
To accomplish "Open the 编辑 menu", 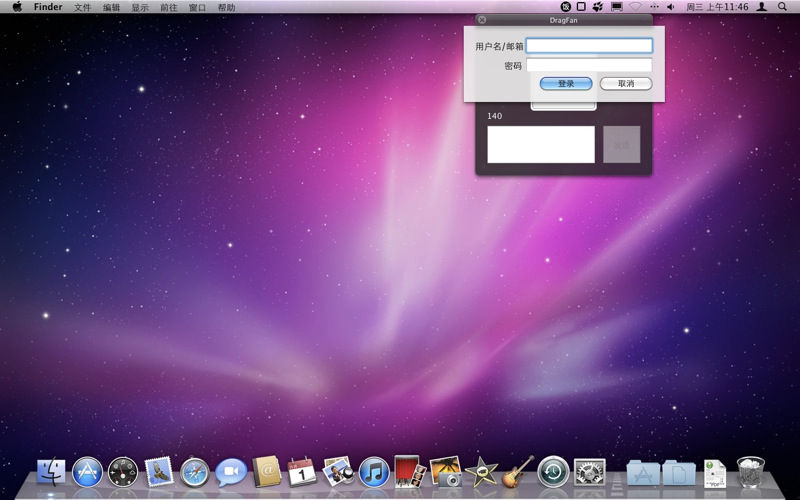I will 111,7.
